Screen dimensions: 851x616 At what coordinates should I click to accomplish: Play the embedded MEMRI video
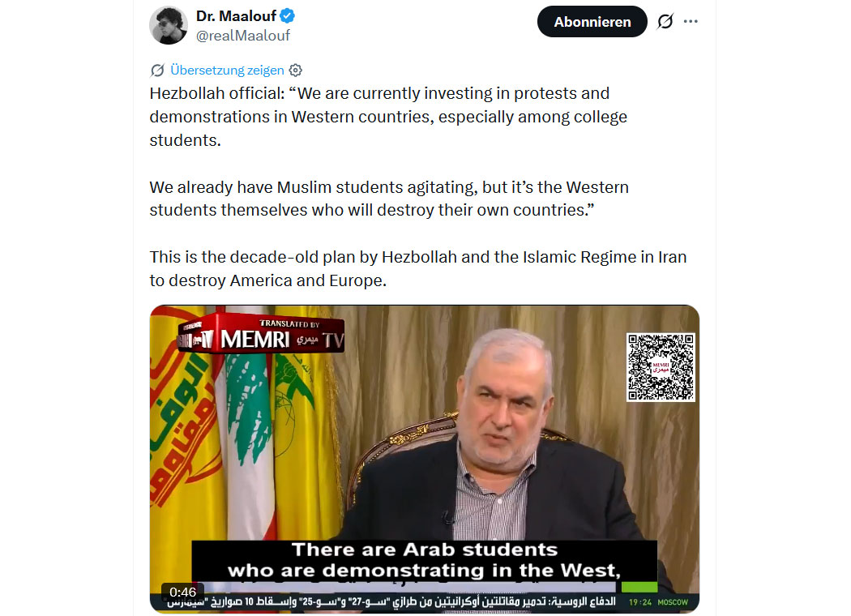tap(424, 454)
